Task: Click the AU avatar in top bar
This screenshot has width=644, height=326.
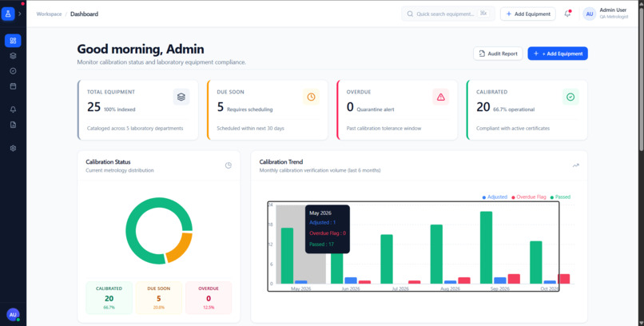Action: pyautogui.click(x=590, y=14)
